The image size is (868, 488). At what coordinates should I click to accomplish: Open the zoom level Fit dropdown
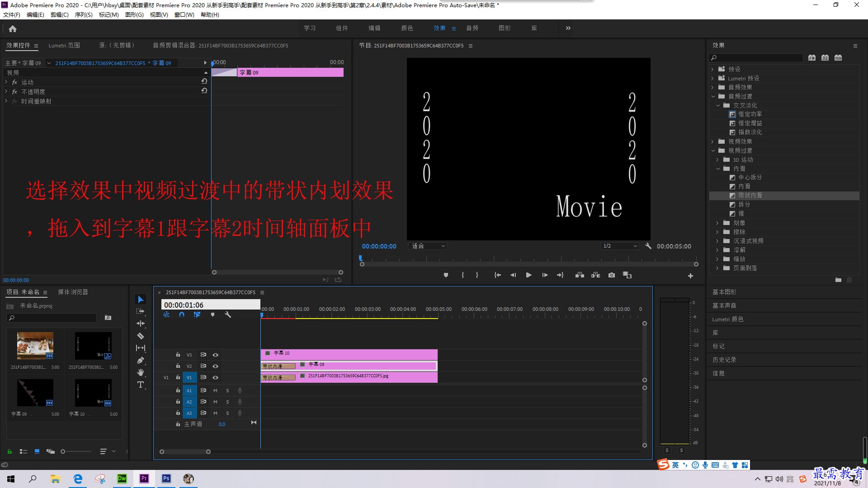coord(428,246)
